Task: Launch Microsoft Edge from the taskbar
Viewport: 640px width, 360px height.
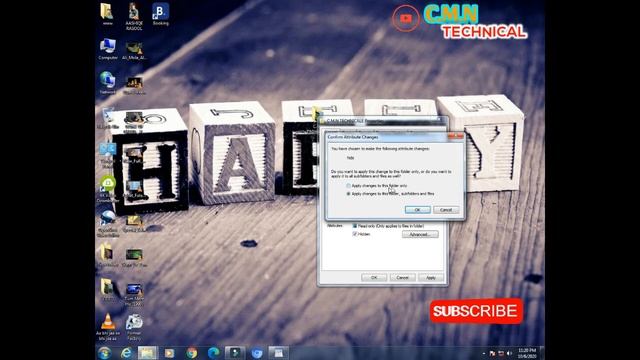Action: point(213,353)
